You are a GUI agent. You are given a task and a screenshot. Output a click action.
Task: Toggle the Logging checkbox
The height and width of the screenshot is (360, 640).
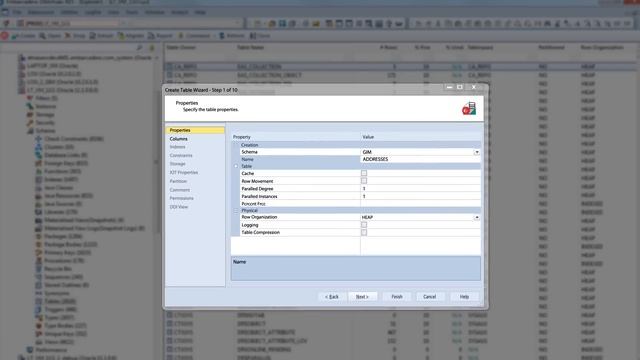pyautogui.click(x=364, y=225)
